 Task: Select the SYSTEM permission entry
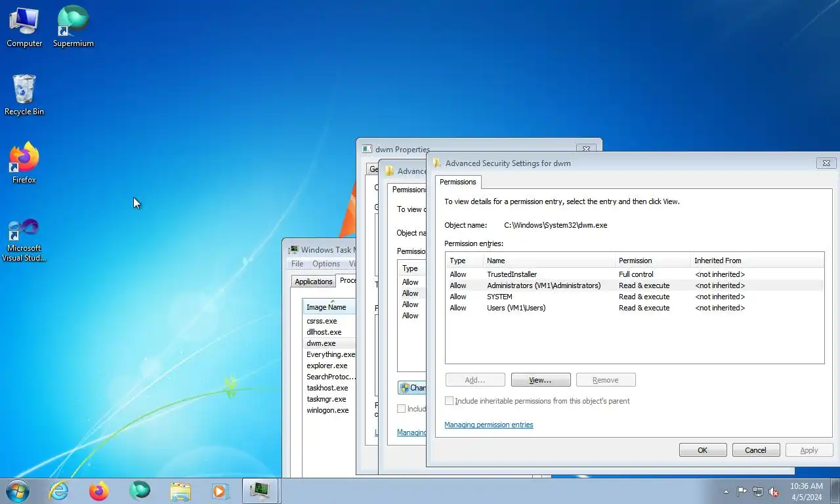pyautogui.click(x=634, y=297)
